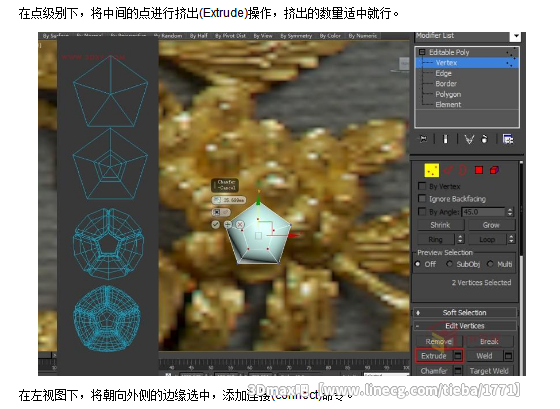Screen dimensions: 560x409
Task: Collapse the Editable Poly tree node
Action: point(422,52)
